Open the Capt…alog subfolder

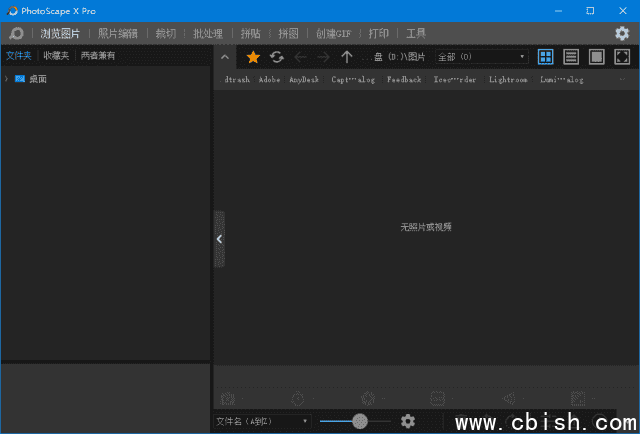point(353,80)
